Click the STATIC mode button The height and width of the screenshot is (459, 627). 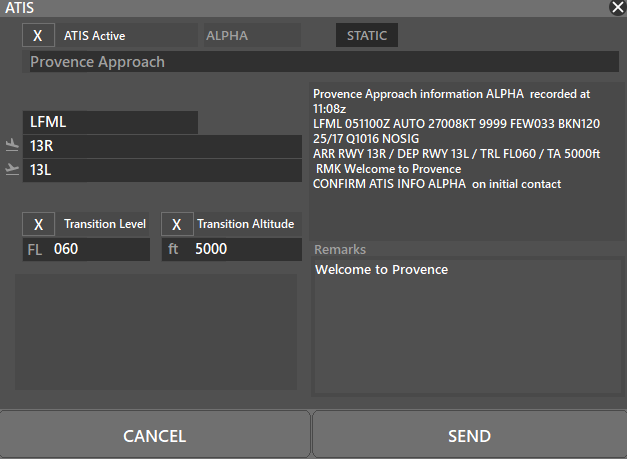pos(367,35)
